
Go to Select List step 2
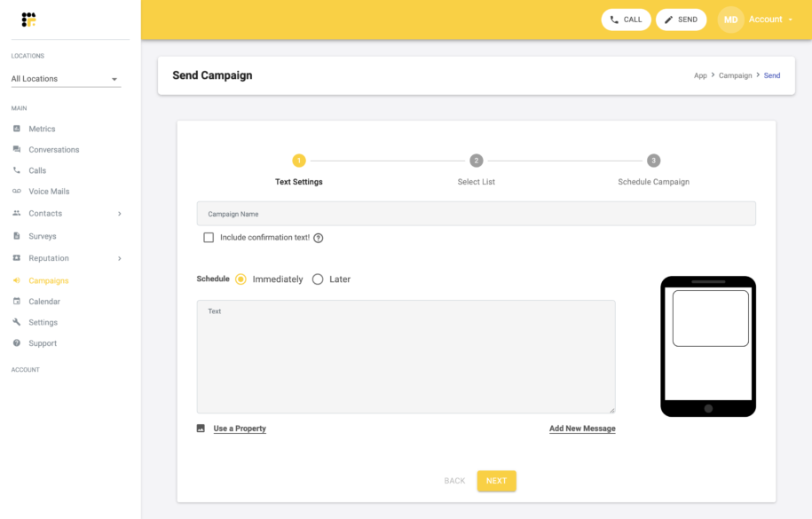[477, 161]
